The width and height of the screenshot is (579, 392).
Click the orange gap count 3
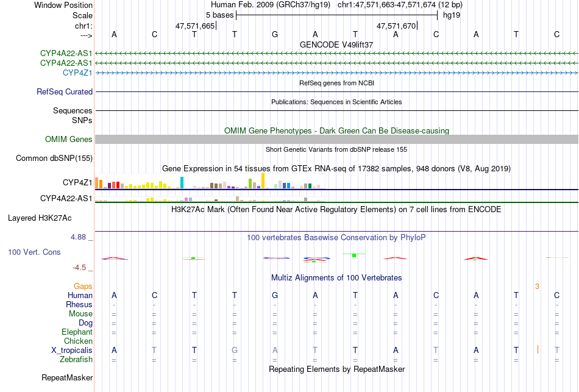coord(538,287)
